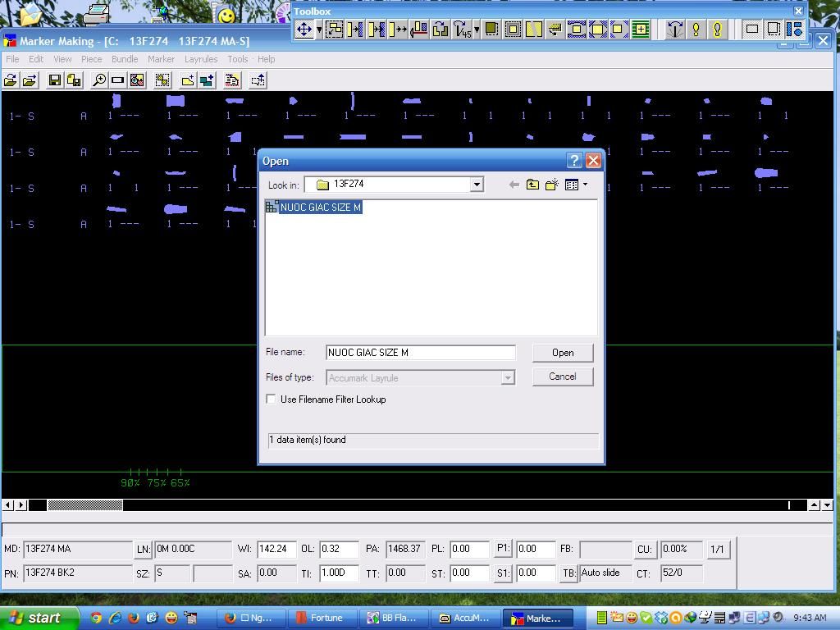Enable Use Filename Filter Lookup checkbox
Image resolution: width=840 pixels, height=630 pixels.
point(271,399)
